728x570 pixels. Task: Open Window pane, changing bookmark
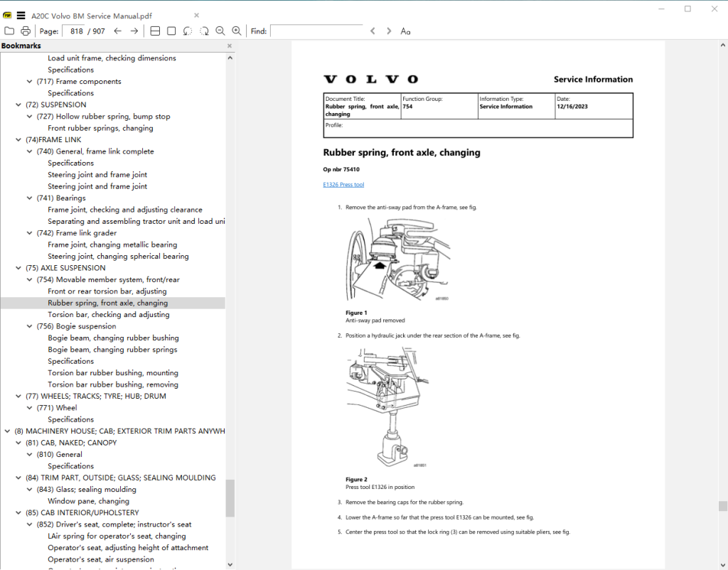coord(88,501)
